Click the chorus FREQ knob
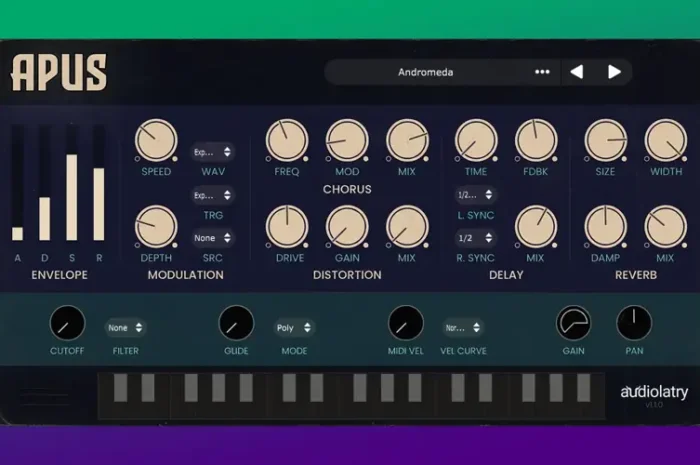This screenshot has height=465, width=700. (287, 140)
